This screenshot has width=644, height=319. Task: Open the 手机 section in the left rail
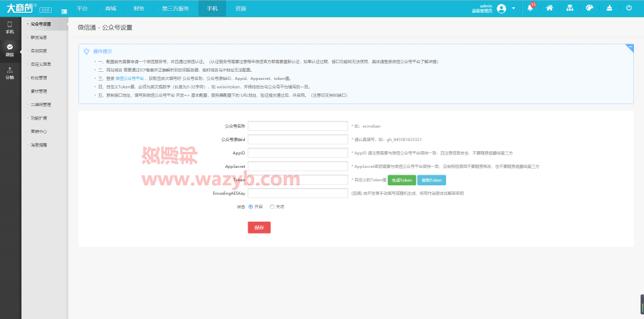click(x=10, y=28)
